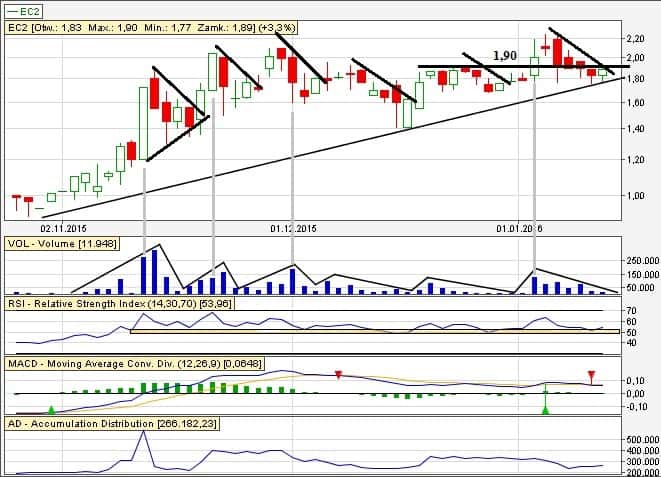Click the 500.000 AD axis label
This screenshot has height=477, width=661.
pyautogui.click(x=639, y=438)
